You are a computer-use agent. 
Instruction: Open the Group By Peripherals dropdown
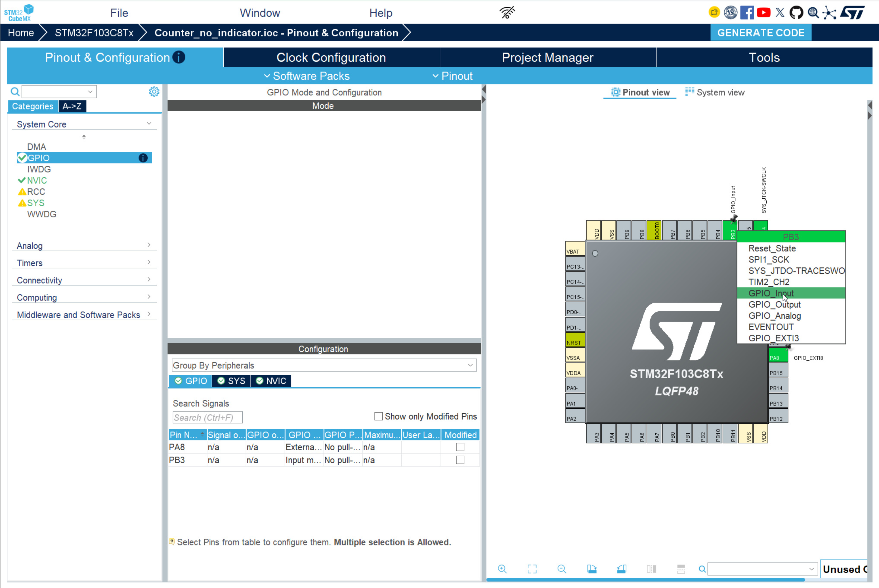click(324, 365)
